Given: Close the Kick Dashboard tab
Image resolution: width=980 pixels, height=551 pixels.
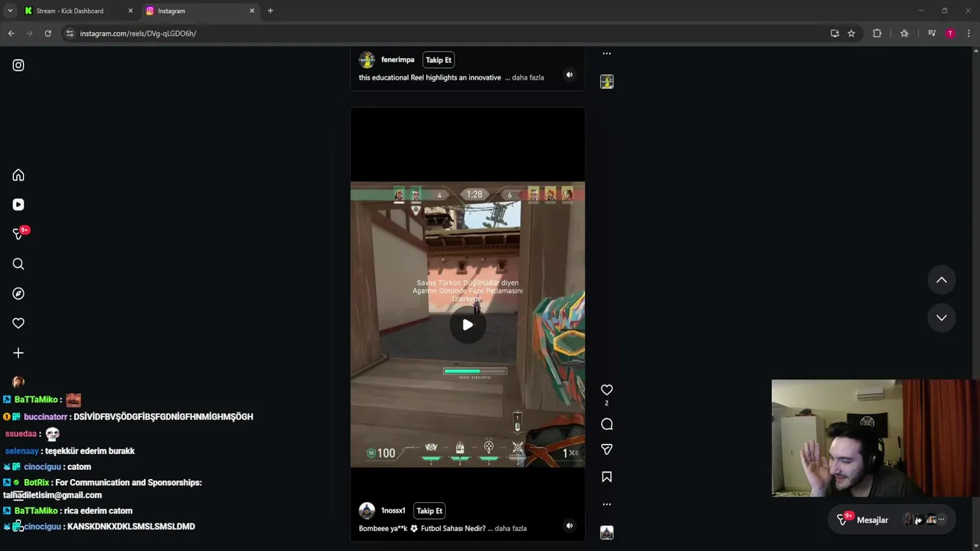Looking at the screenshot, I should pyautogui.click(x=130, y=11).
